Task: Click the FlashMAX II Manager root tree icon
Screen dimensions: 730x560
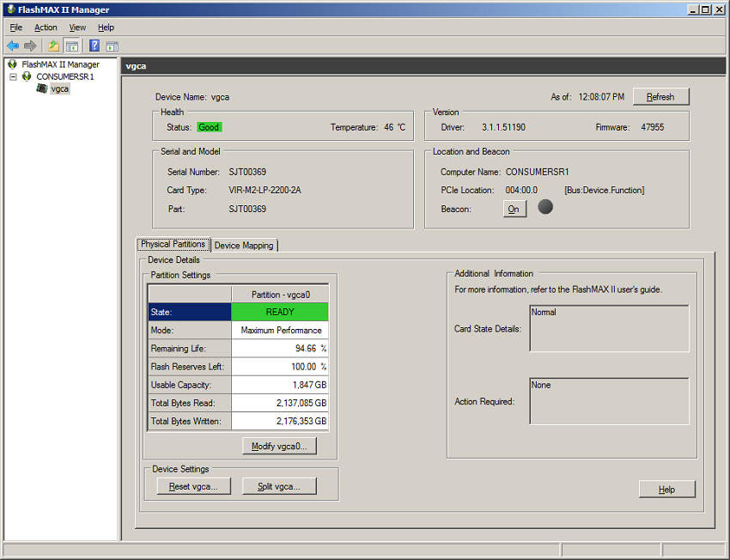Action: [13, 64]
